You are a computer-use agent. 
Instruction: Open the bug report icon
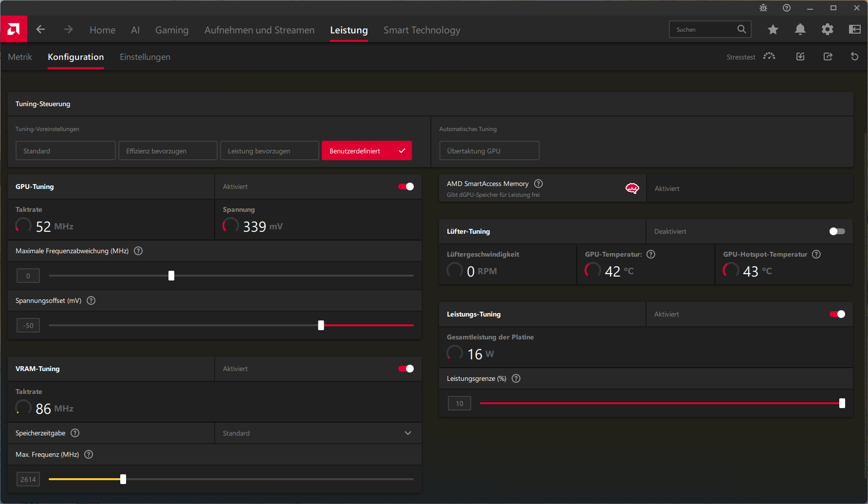(763, 8)
